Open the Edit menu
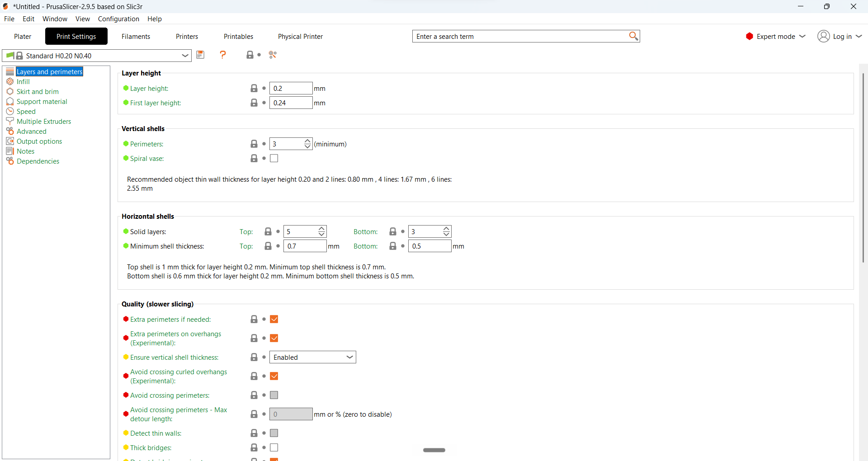The image size is (868, 461). pyautogui.click(x=28, y=19)
